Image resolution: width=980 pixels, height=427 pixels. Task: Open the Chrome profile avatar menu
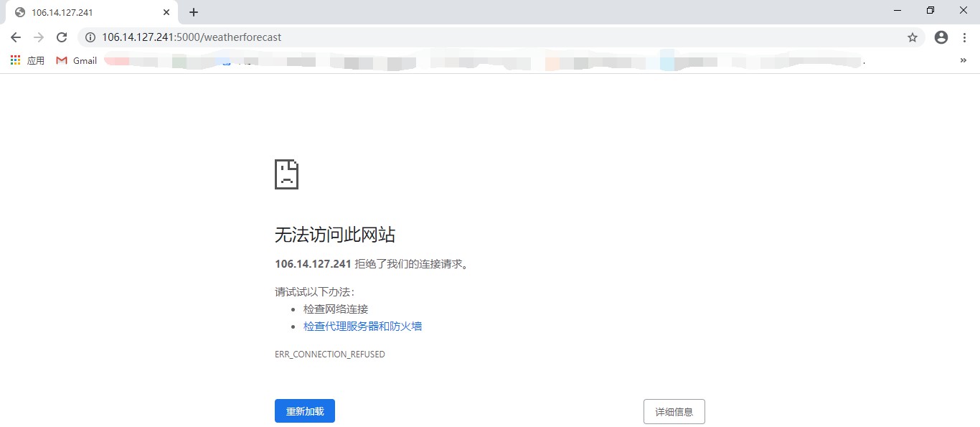point(941,37)
